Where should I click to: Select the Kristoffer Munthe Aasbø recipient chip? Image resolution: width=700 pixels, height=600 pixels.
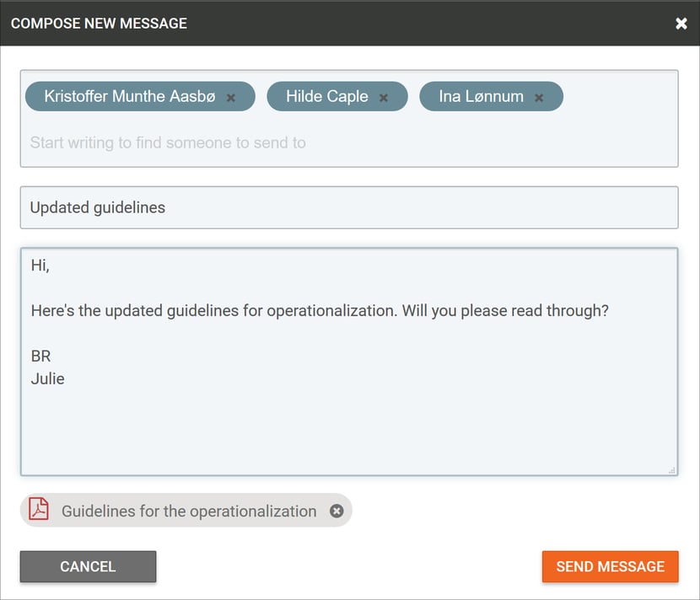(130, 96)
